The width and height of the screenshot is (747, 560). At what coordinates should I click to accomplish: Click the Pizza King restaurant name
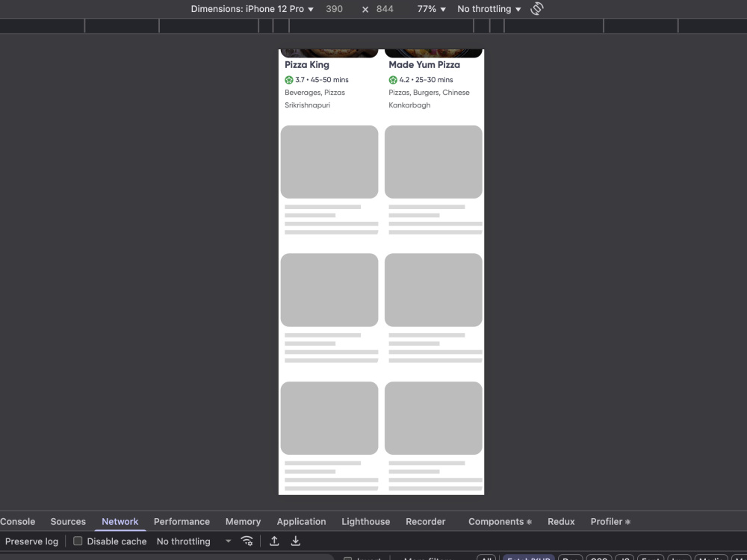[x=307, y=65]
